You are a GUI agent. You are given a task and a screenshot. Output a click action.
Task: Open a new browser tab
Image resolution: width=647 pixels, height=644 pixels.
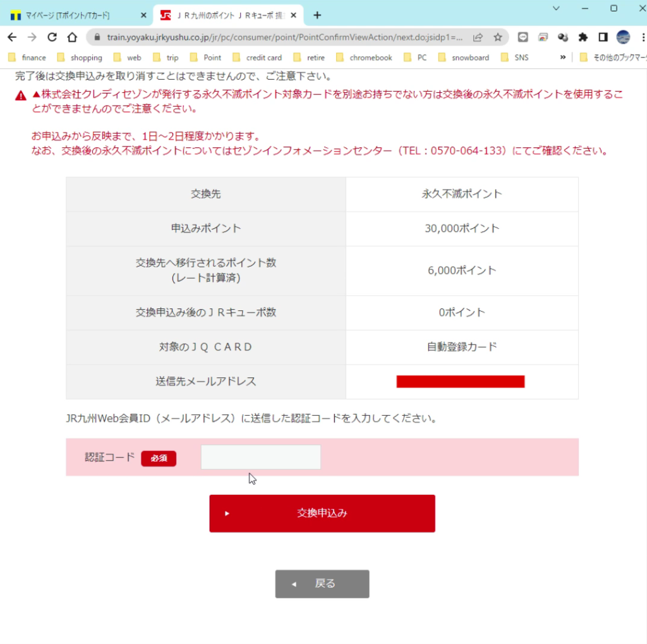(x=317, y=15)
